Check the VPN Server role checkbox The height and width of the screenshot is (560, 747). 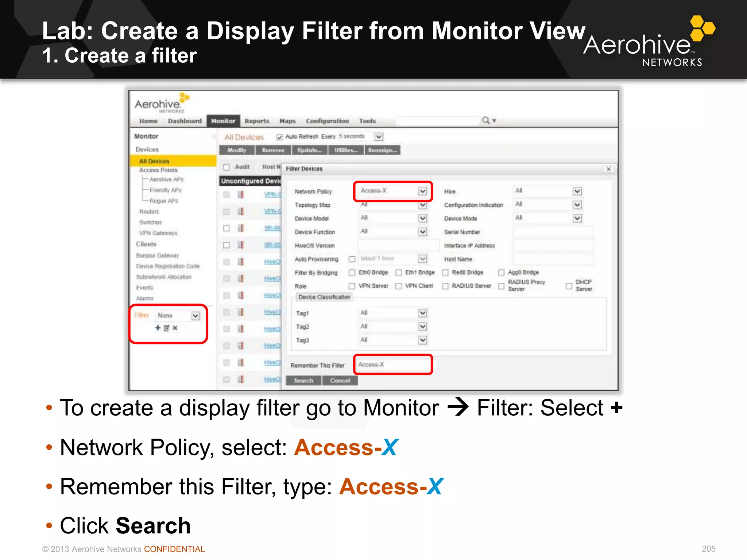pos(352,286)
